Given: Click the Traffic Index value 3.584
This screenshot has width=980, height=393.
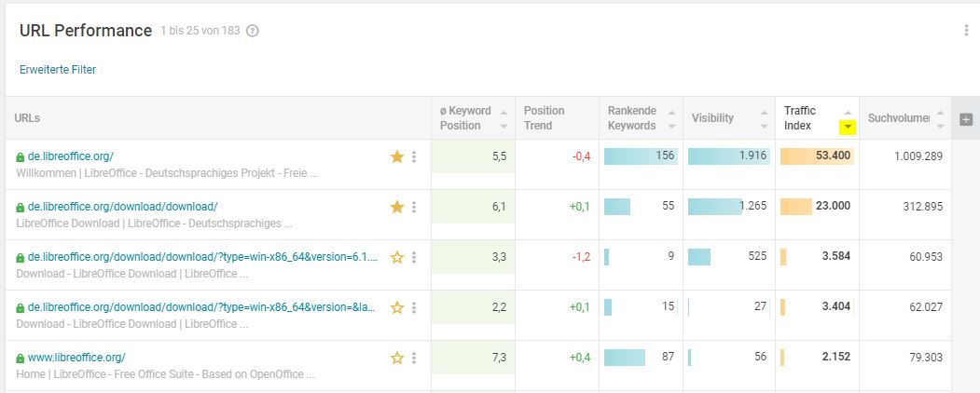Looking at the screenshot, I should 836,256.
